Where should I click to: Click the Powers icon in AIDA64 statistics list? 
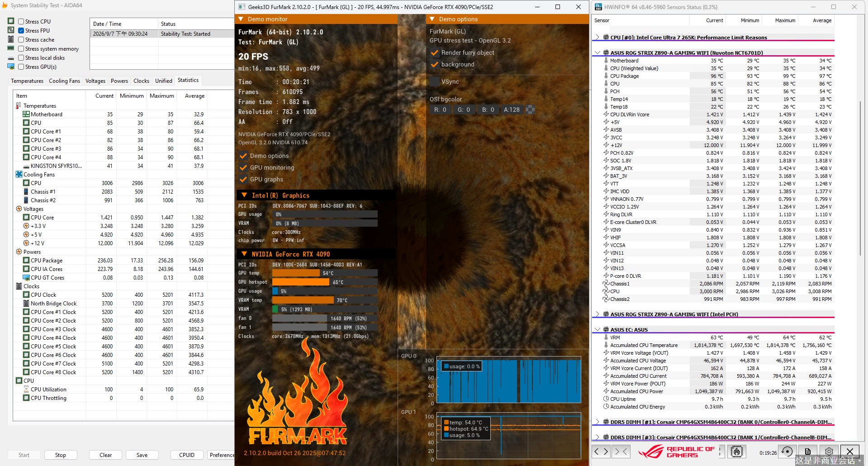[19, 252]
